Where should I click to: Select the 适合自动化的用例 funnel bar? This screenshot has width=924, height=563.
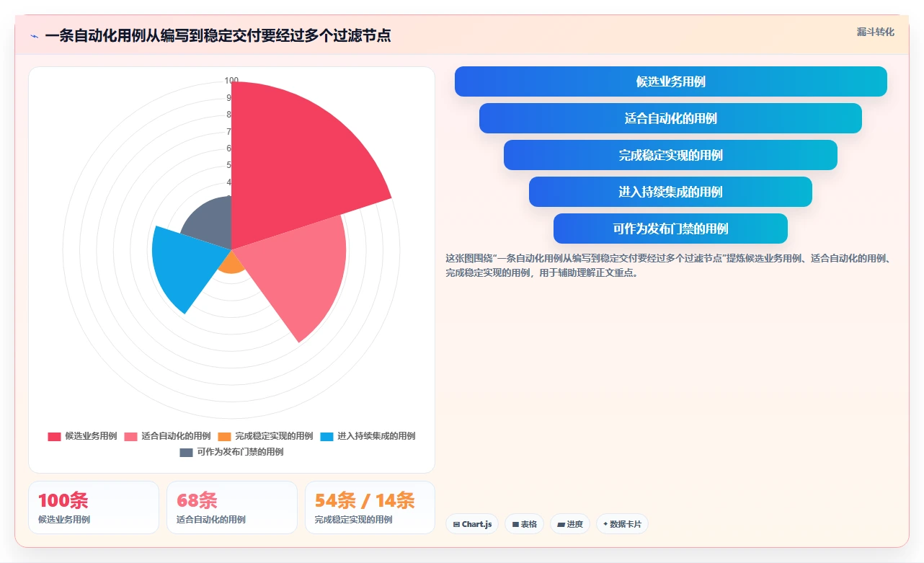[670, 118]
